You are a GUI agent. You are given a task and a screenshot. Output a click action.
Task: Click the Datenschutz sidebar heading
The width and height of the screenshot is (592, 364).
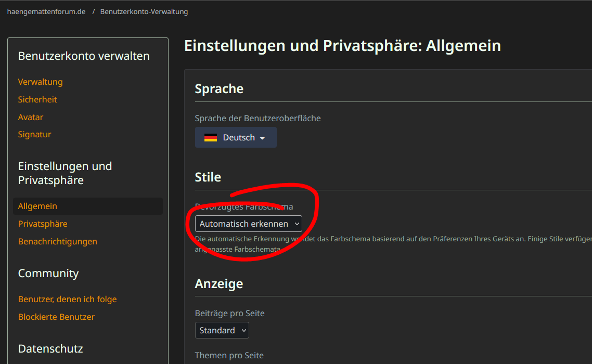(50, 348)
